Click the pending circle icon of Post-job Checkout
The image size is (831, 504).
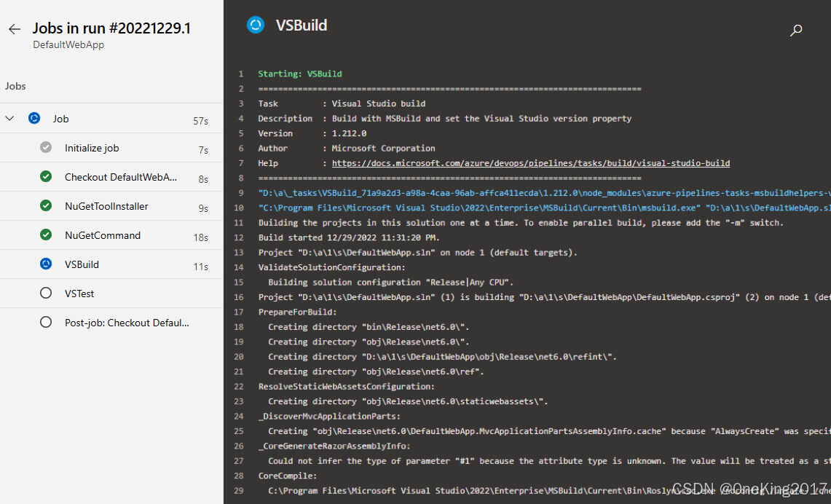click(x=46, y=322)
